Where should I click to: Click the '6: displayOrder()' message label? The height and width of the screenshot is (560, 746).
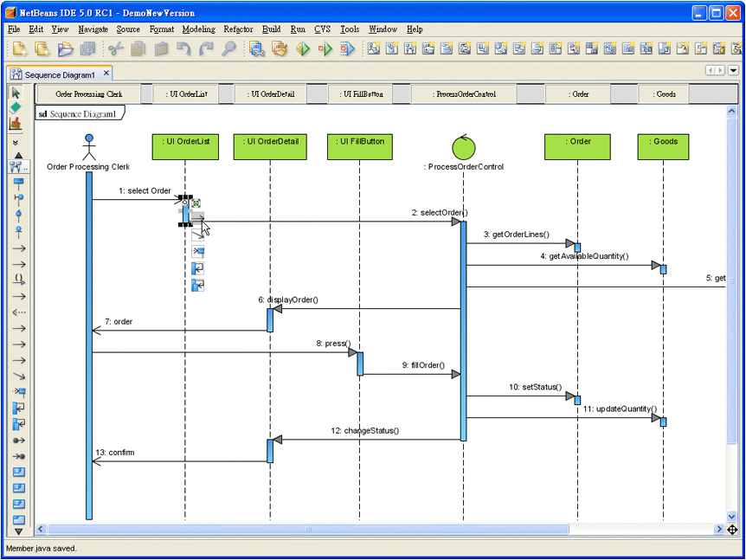click(288, 299)
